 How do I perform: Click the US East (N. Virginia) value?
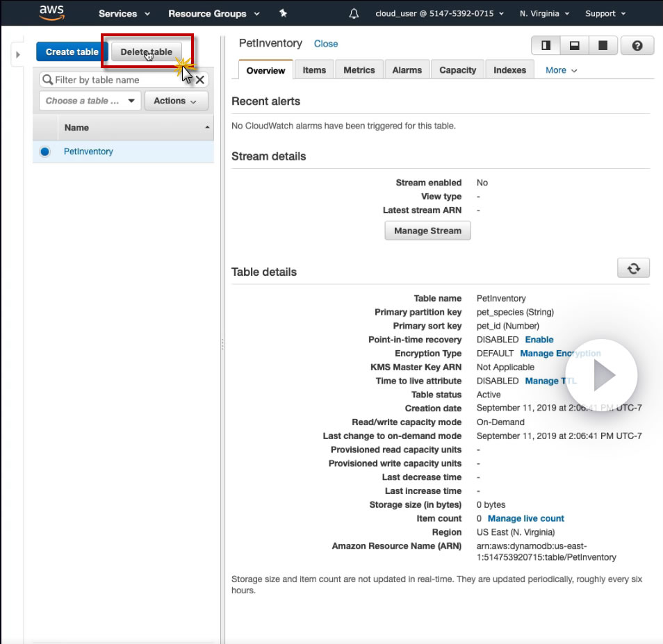[516, 532]
